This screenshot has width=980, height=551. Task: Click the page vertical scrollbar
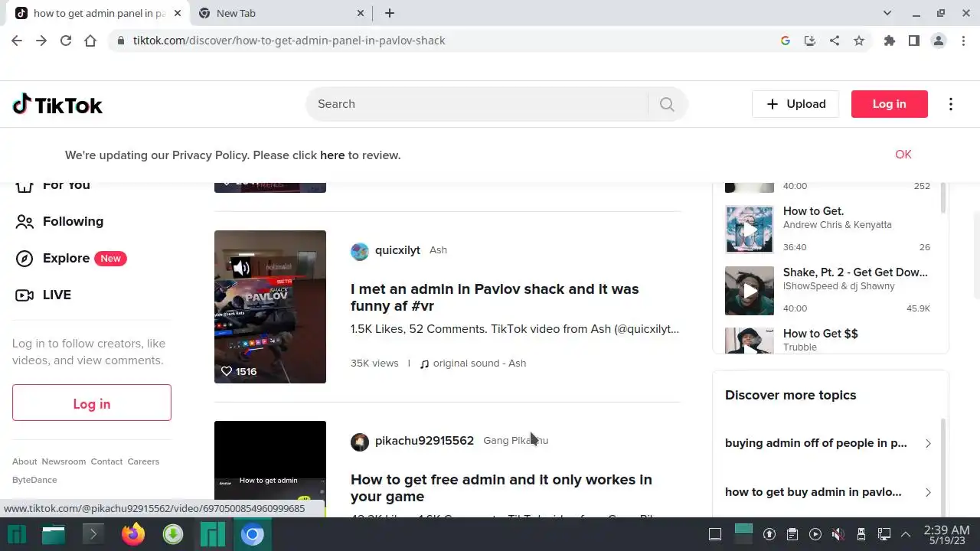coord(976,256)
